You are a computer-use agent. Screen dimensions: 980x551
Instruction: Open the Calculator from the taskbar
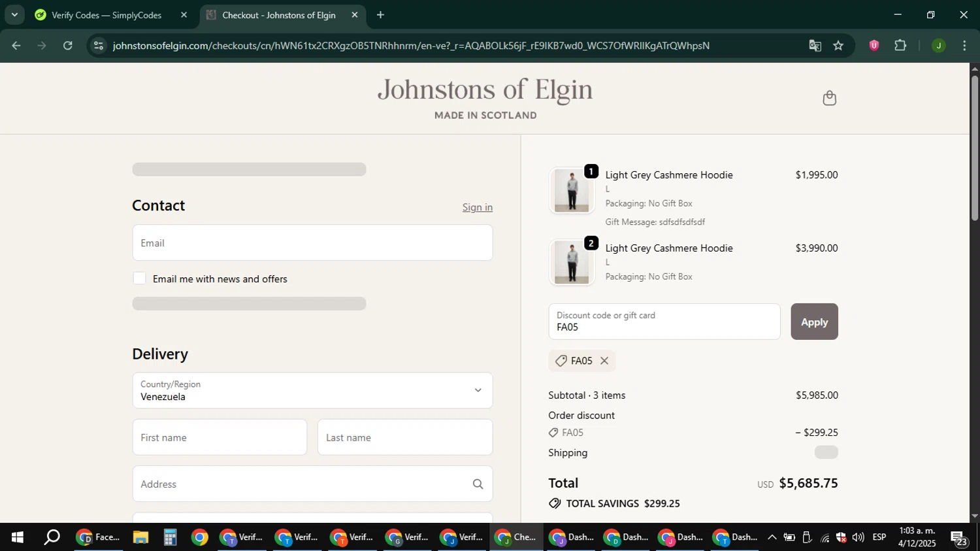[x=170, y=537]
